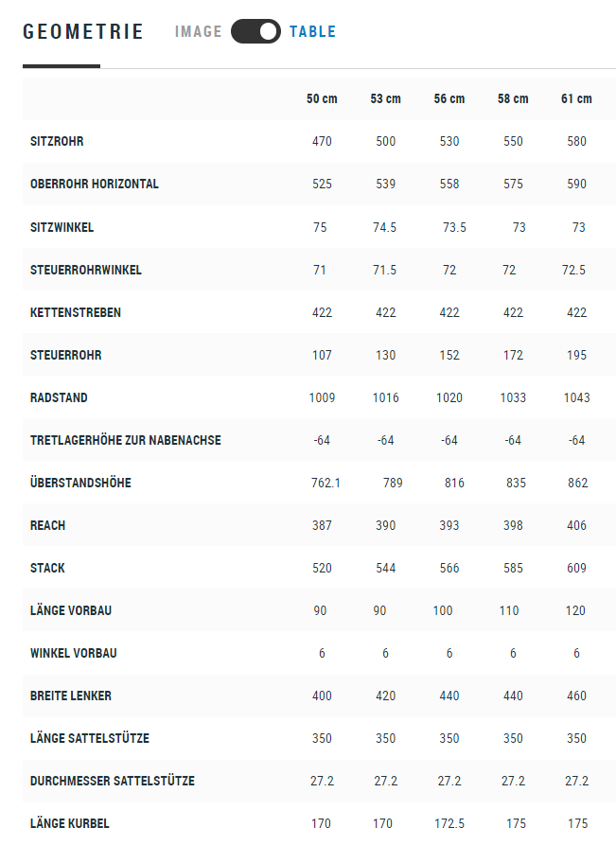Click the 50 cm column header
616x863 pixels.
pos(322,98)
